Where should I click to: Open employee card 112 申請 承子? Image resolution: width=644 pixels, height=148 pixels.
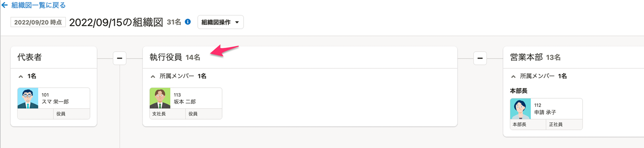(556, 109)
